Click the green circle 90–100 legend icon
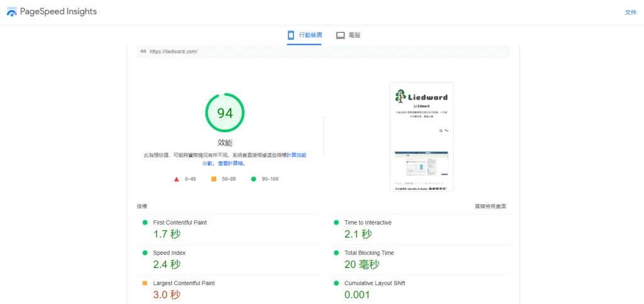Image resolution: width=644 pixels, height=304 pixels. pyautogui.click(x=253, y=179)
